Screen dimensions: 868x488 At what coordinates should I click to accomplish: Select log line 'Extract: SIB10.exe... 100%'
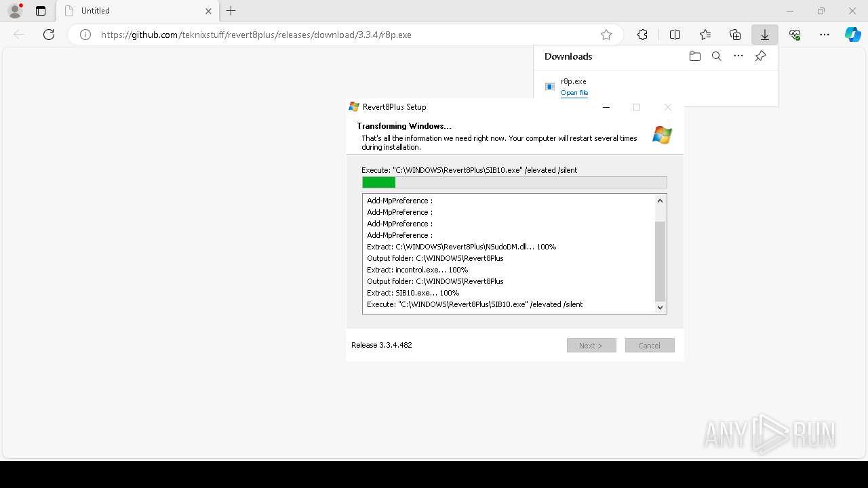point(413,293)
